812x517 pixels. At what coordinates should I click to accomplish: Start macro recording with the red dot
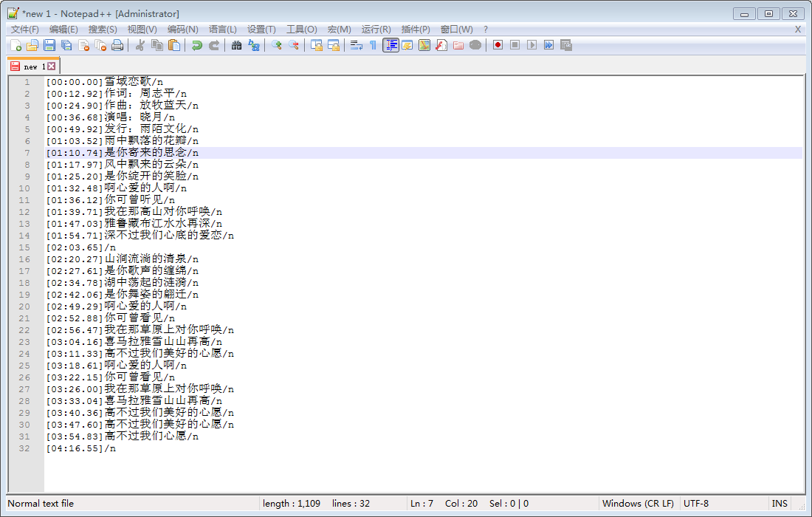pyautogui.click(x=498, y=45)
